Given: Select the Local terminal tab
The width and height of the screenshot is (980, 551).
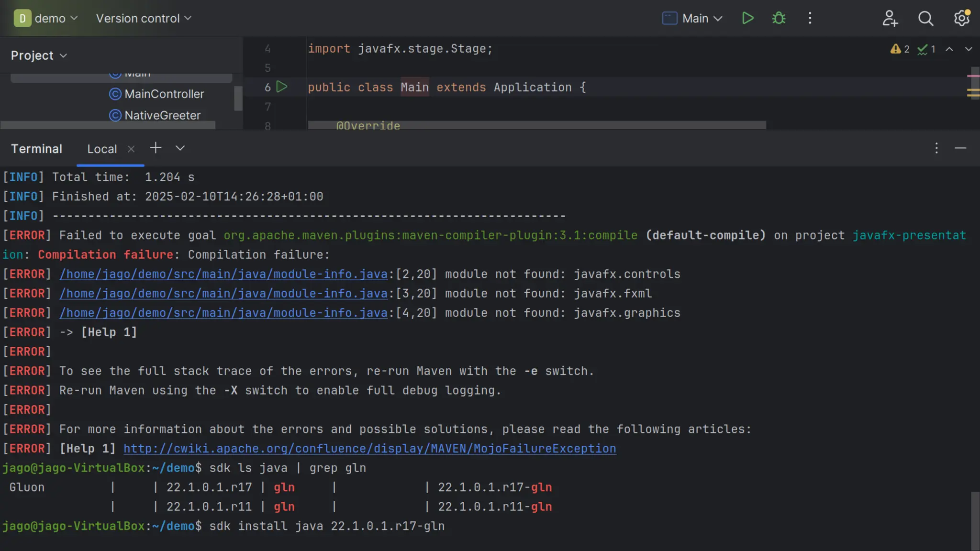Looking at the screenshot, I should (x=102, y=149).
